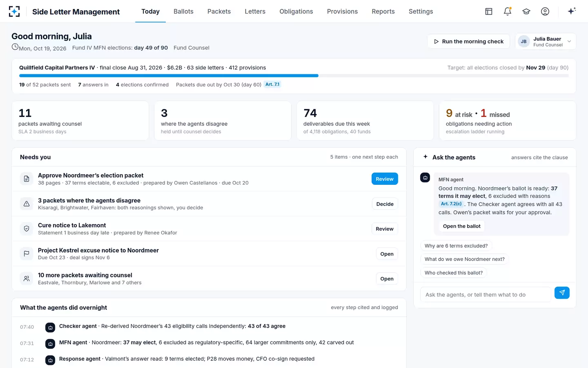Screen dimensions: 588x368
Task: Click shield icon beside Cure notice to Lakemont
Action: pos(27,229)
